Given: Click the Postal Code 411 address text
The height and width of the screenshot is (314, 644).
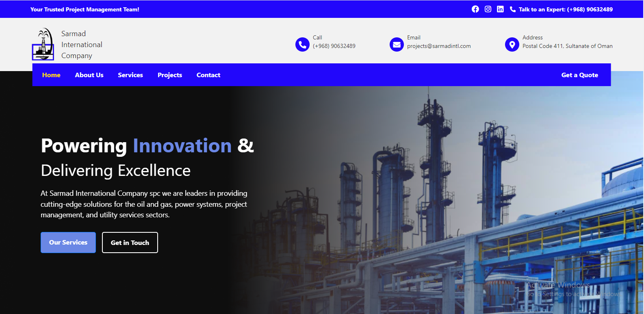Looking at the screenshot, I should tap(568, 46).
